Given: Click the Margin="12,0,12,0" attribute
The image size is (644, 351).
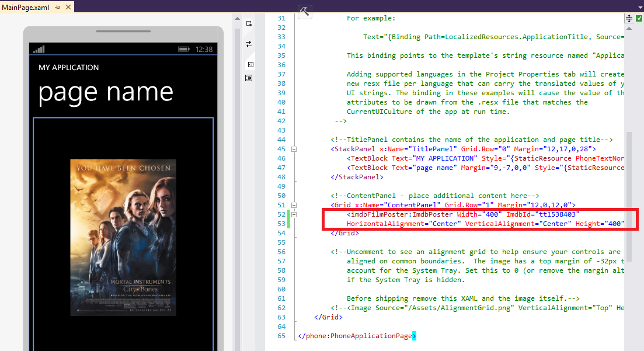Looking at the screenshot, I should tap(534, 204).
